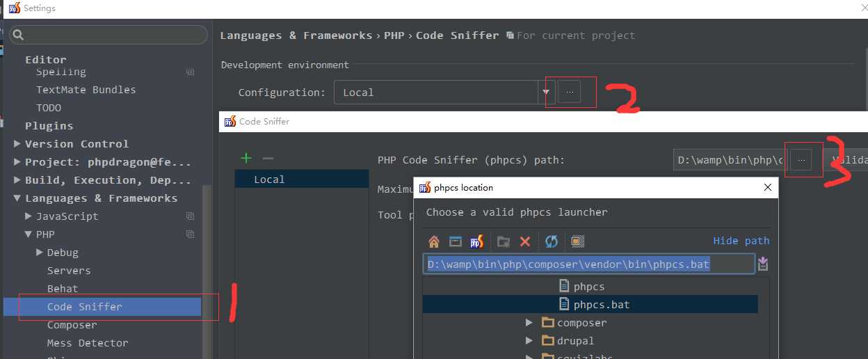The height and width of the screenshot is (359, 868).
Task: Browse for the phpcs path
Action: point(801,160)
